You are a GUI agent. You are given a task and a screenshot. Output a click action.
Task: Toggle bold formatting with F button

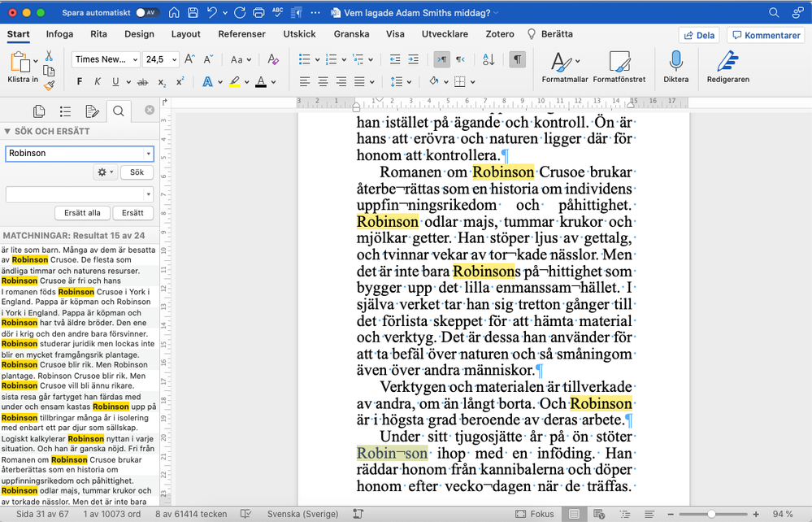click(x=80, y=81)
